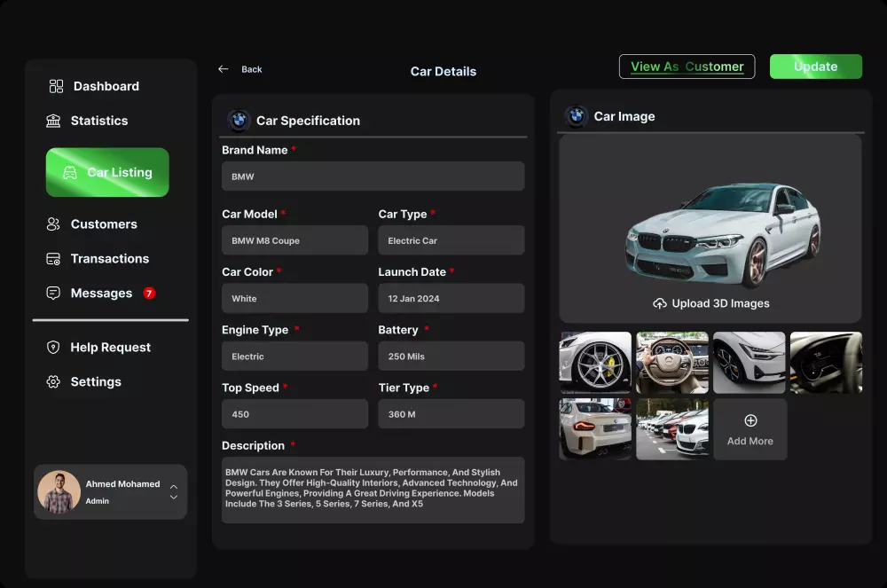Click the plus icon in Add More
887x588 pixels.
(x=750, y=420)
